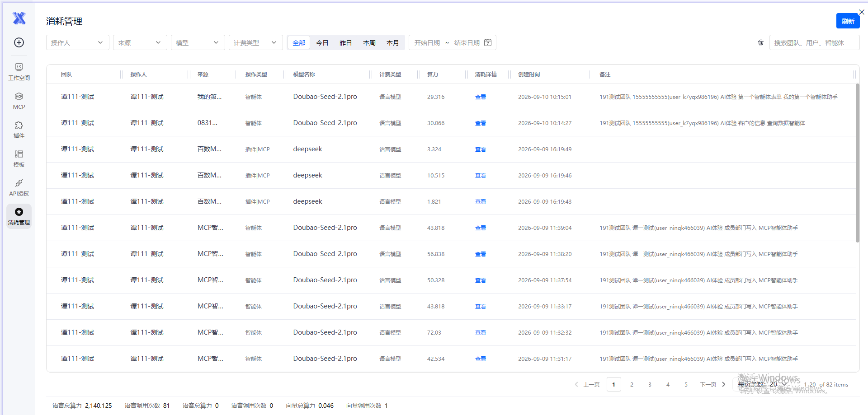Expand the 操作人 operator dropdown
The height and width of the screenshot is (415, 868).
pyautogui.click(x=77, y=42)
